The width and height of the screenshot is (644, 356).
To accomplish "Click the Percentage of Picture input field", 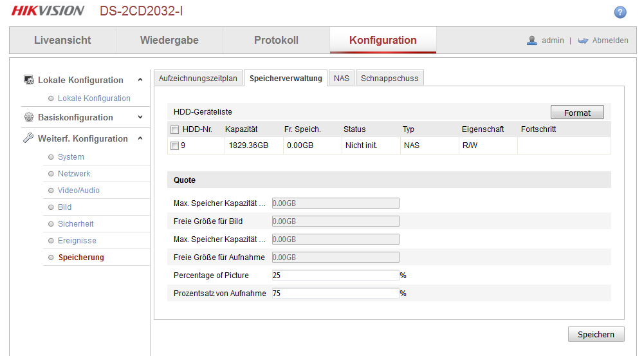I will tap(335, 276).
